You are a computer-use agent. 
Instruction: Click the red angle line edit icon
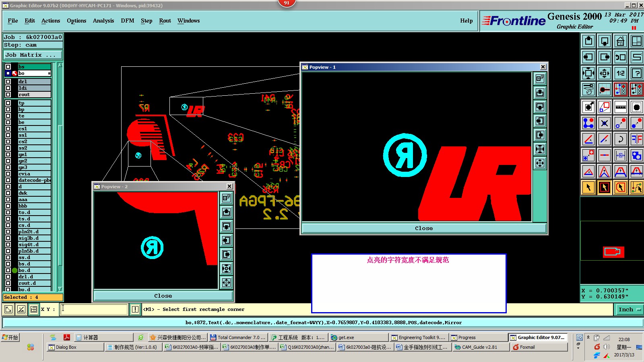coord(588,139)
